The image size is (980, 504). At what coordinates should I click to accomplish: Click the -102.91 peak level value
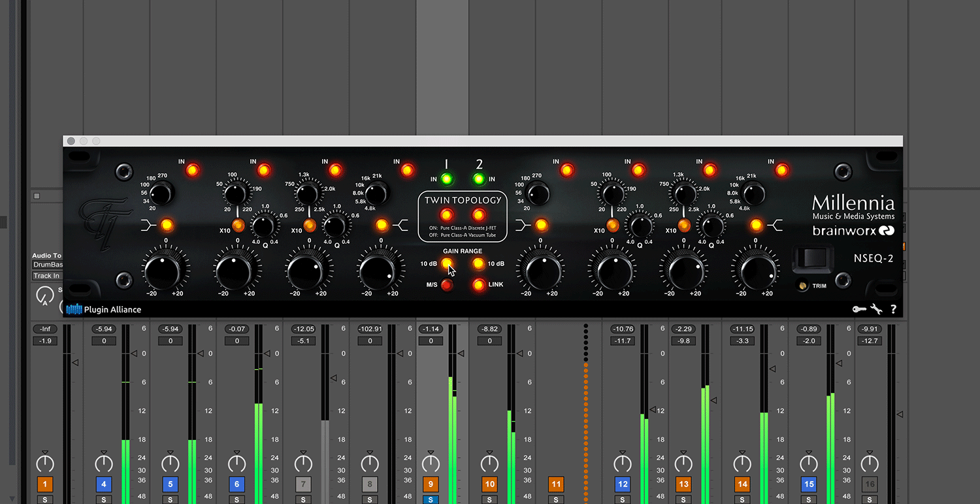tap(370, 329)
